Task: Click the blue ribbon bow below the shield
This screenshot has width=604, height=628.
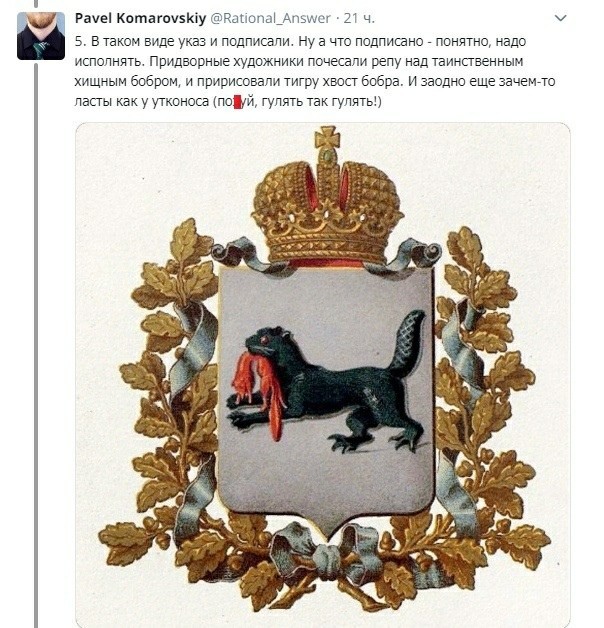Action: click(x=328, y=552)
